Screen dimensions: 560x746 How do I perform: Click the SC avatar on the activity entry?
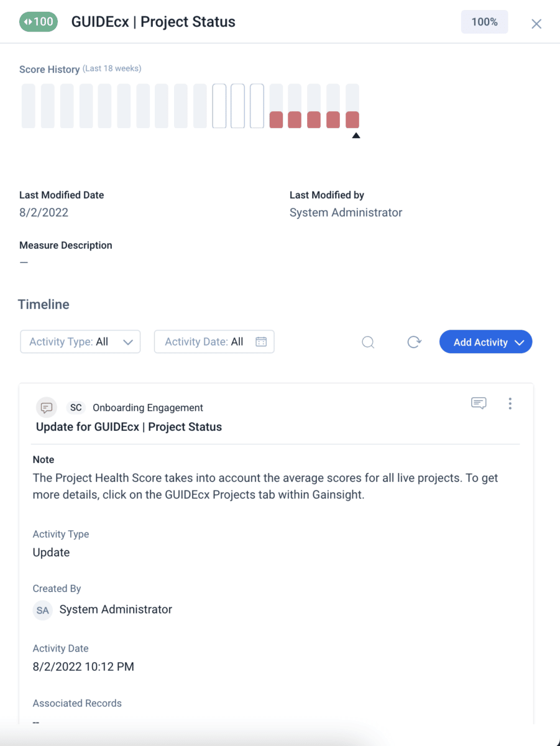(75, 407)
